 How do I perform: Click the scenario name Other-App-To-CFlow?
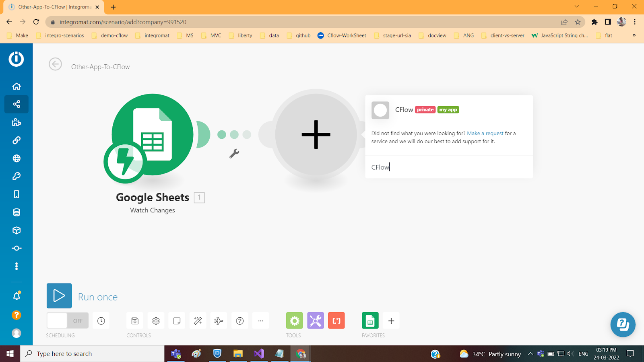[x=100, y=67]
